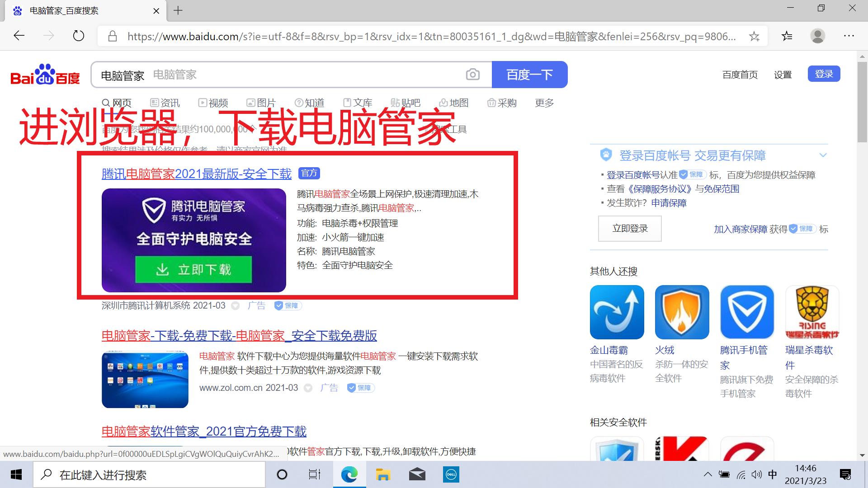This screenshot has width=868, height=488.
Task: Click the profile avatar icon in Edge
Action: click(818, 36)
